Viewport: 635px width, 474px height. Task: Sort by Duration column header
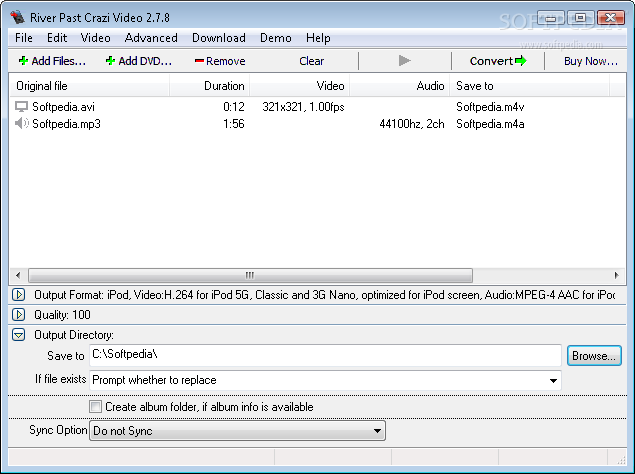pyautogui.click(x=209, y=86)
